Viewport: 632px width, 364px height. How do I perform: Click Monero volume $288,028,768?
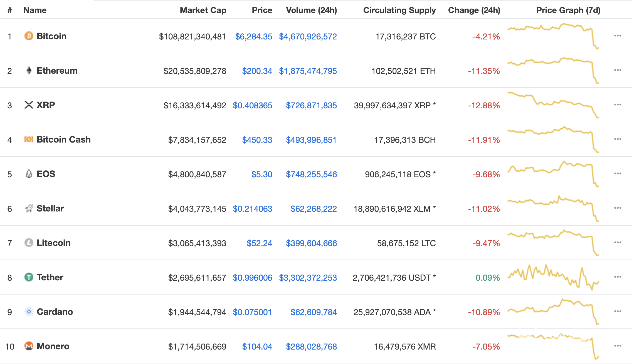(x=311, y=346)
